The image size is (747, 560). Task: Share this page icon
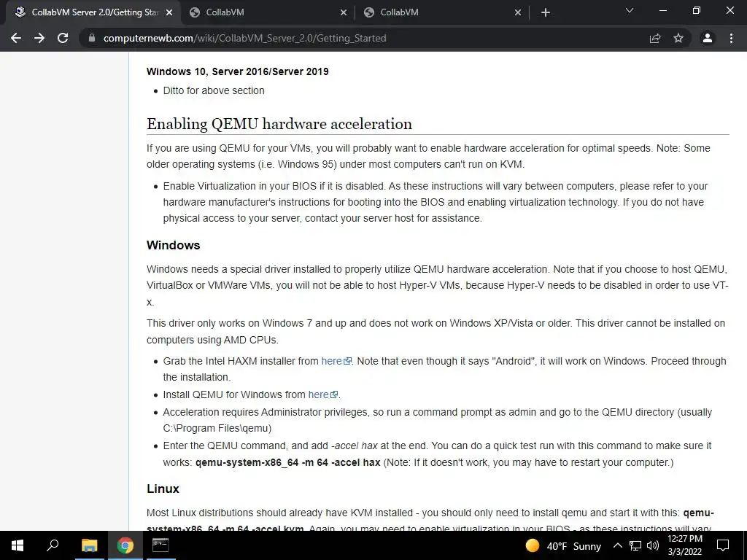[655, 38]
